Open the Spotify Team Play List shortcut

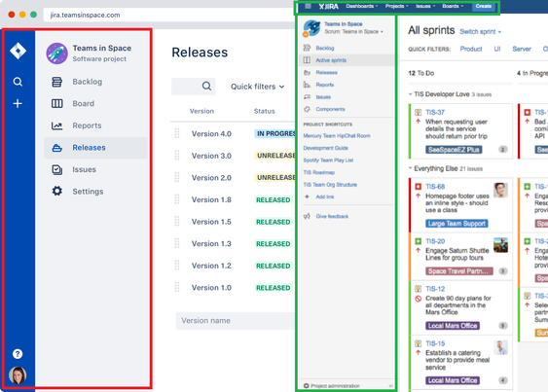pos(328,160)
